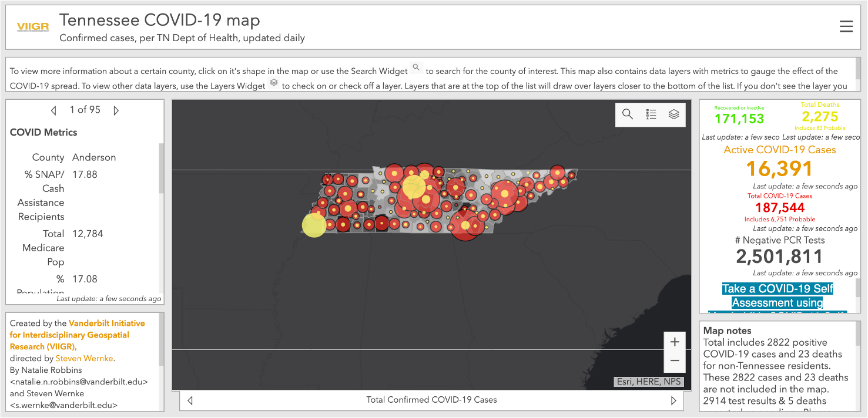Screen dimensions: 868x418
Task: Go to next county record arrow
Action: click(116, 110)
